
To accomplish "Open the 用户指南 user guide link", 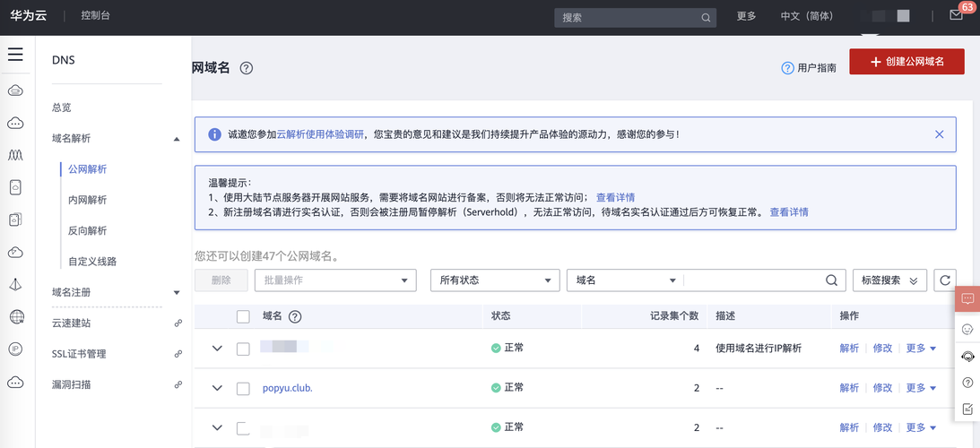I will click(x=810, y=68).
